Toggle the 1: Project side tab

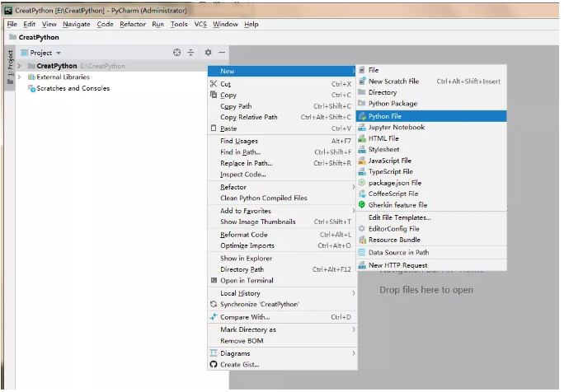pyautogui.click(x=10, y=67)
